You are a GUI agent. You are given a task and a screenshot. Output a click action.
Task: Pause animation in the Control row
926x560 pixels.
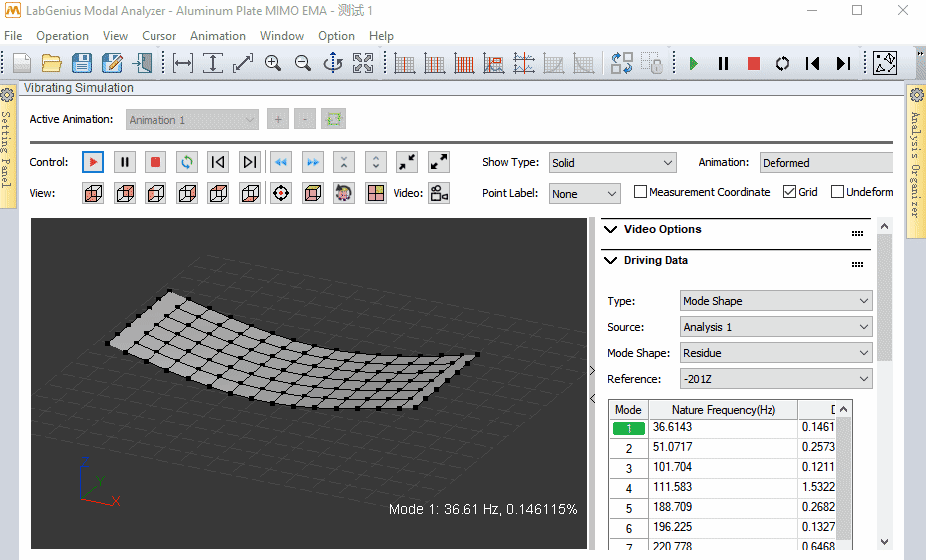(x=125, y=162)
